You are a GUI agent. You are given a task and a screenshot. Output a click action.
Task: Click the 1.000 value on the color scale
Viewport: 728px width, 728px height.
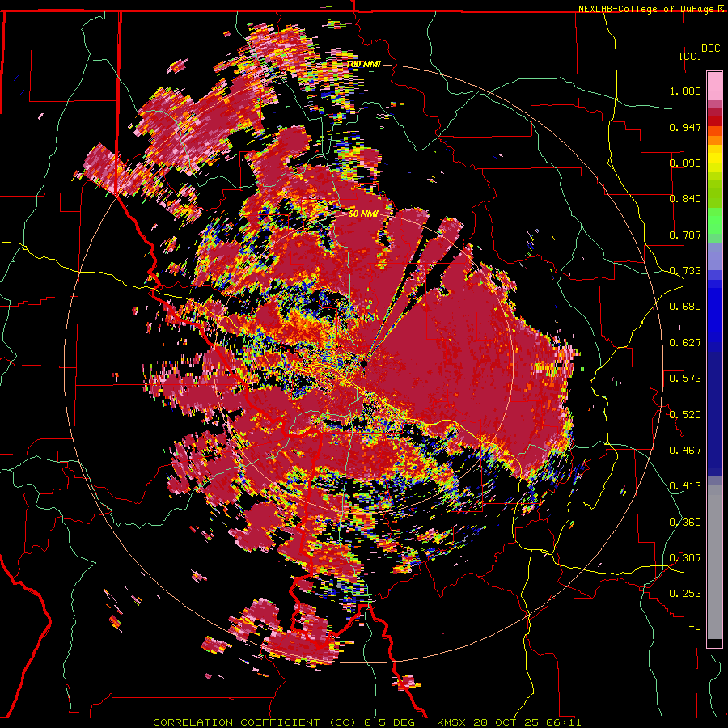[685, 91]
